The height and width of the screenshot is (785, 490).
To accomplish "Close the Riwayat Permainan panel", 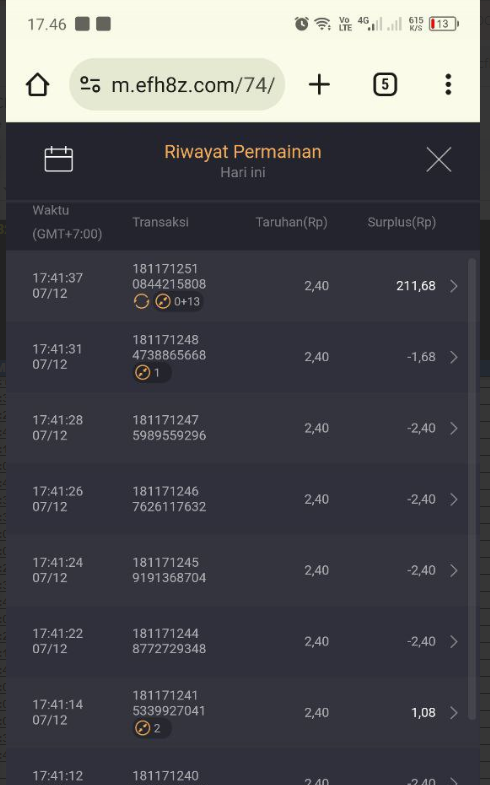I will pyautogui.click(x=439, y=160).
